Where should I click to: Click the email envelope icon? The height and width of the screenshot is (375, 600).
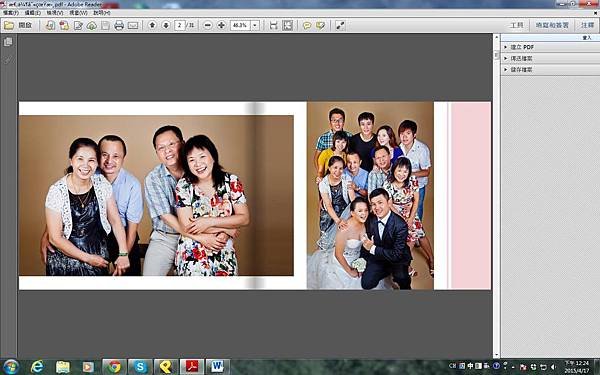coord(133,26)
